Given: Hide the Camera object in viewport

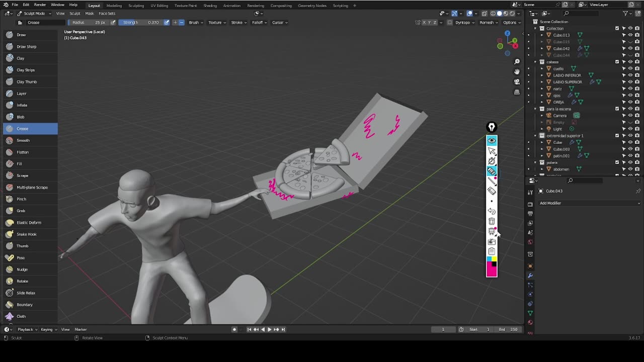Looking at the screenshot, I should [630, 116].
